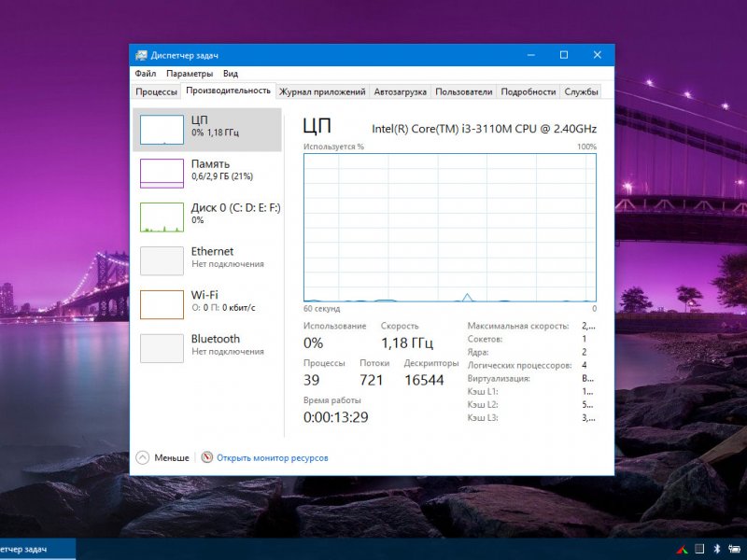747x560 pixels.
Task: Open the Файл menu
Action: (x=146, y=74)
